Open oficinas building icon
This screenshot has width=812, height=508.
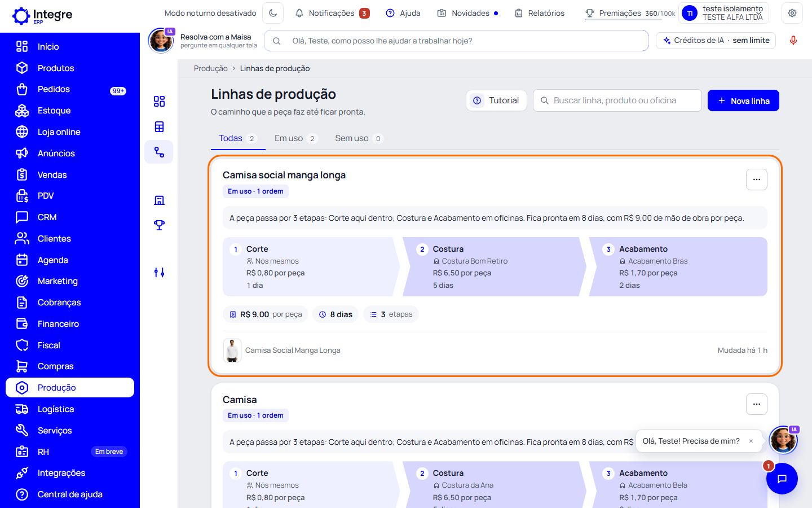click(x=159, y=200)
